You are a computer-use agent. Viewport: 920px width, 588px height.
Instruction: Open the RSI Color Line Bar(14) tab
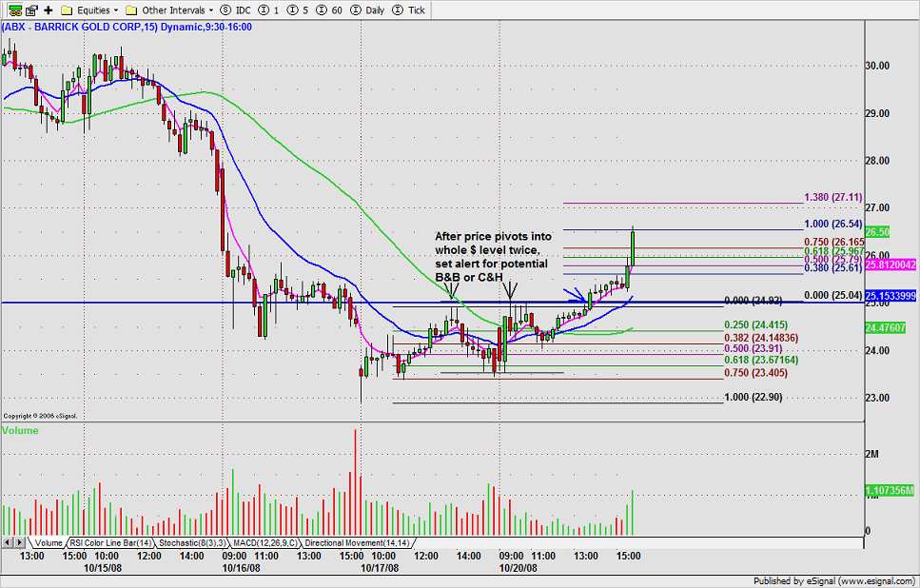pos(111,543)
